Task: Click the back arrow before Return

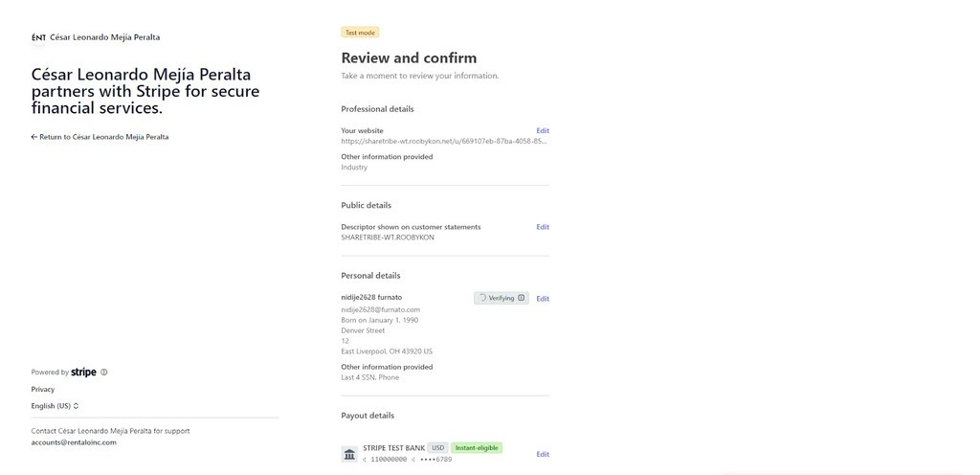Action: point(34,137)
